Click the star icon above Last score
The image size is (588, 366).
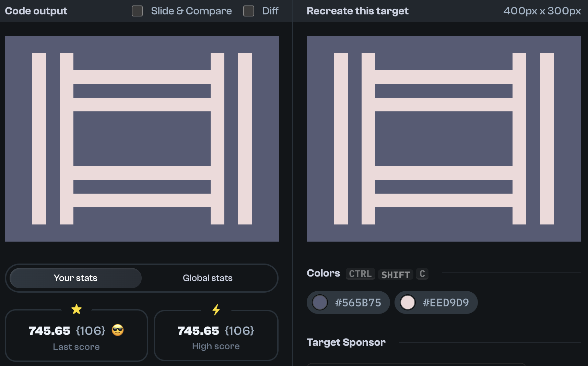[77, 309]
